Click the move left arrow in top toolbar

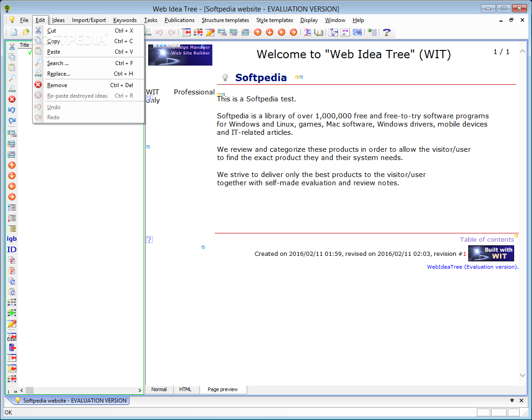point(282,32)
